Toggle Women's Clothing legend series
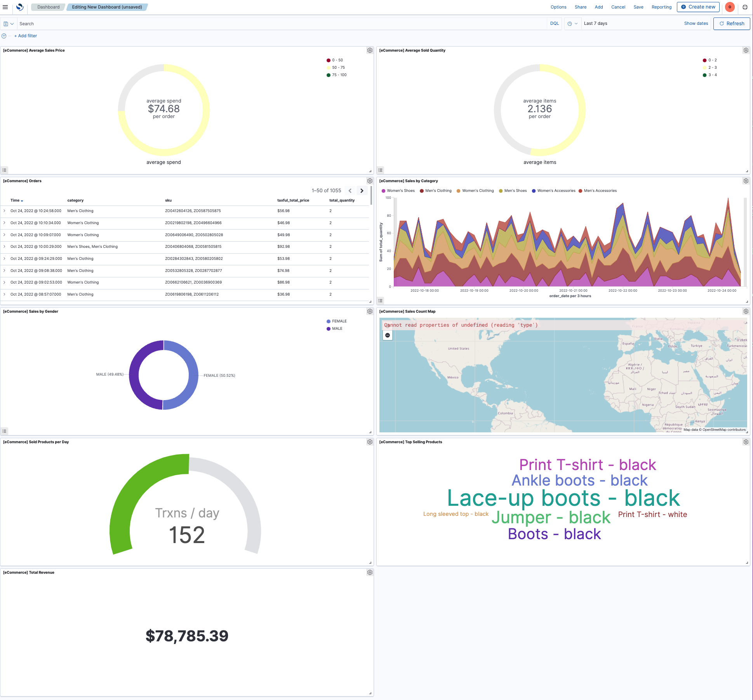This screenshot has height=700, width=753. click(x=475, y=191)
